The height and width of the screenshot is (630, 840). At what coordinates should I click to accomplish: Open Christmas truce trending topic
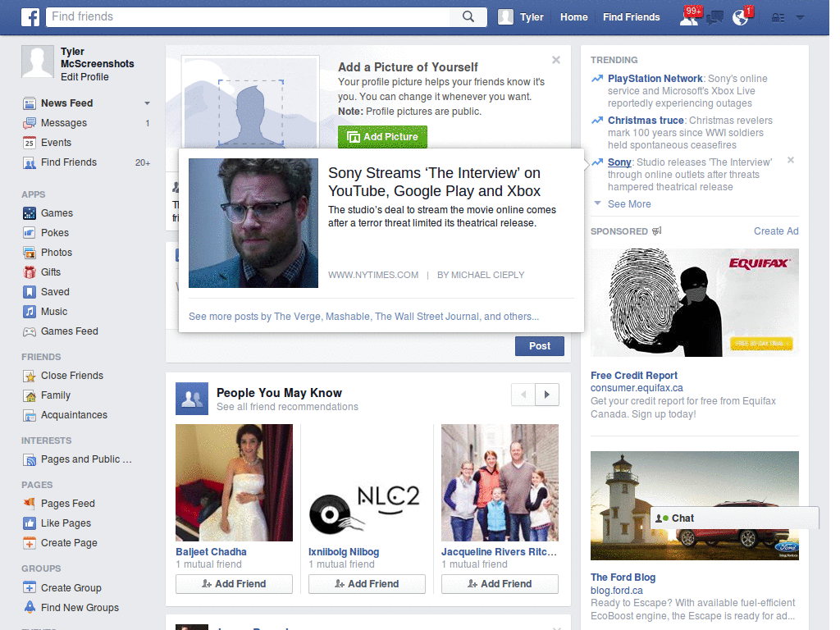tap(646, 121)
